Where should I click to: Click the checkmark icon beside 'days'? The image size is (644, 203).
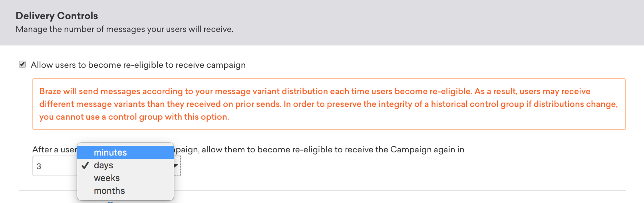[x=85, y=166]
